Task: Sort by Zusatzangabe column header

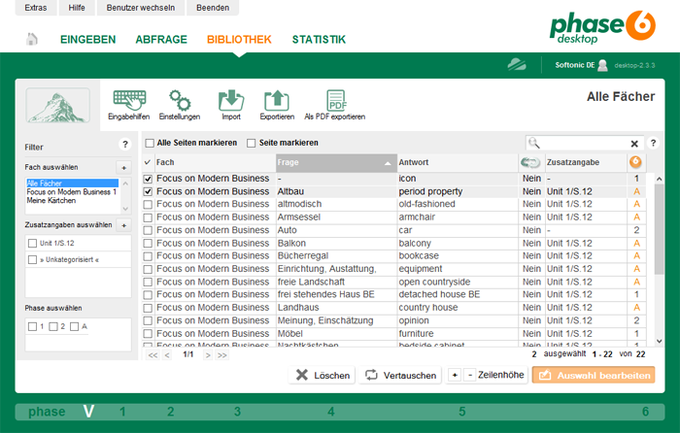Action: coord(586,162)
